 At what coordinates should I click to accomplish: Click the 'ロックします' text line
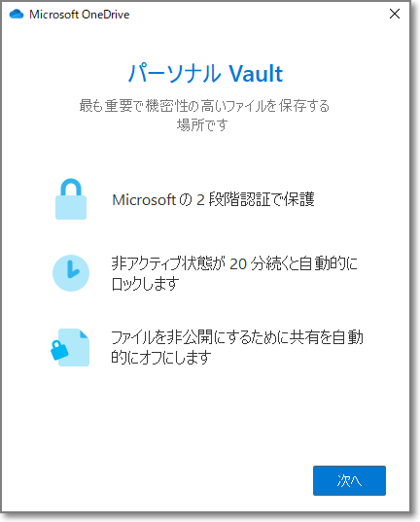click(x=145, y=284)
